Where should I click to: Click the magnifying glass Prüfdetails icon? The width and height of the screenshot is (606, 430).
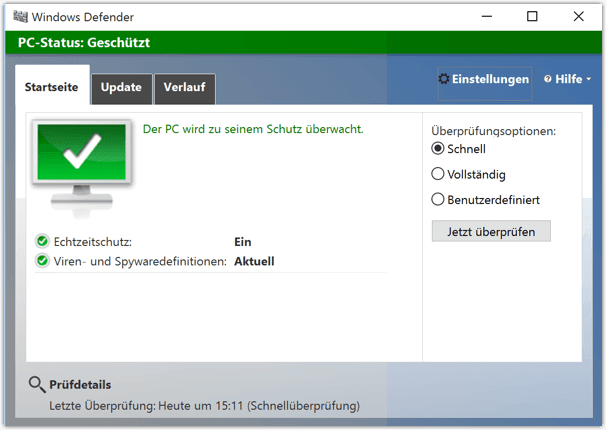[37, 384]
